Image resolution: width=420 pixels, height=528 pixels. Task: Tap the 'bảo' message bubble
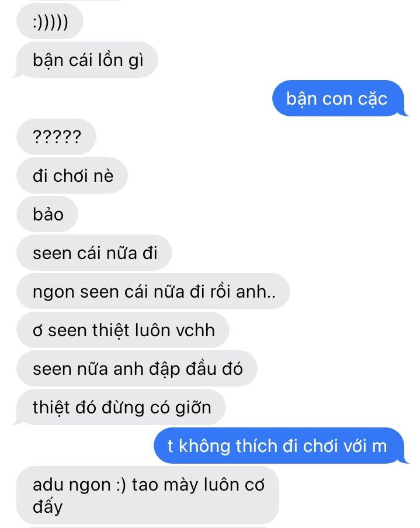click(x=47, y=214)
